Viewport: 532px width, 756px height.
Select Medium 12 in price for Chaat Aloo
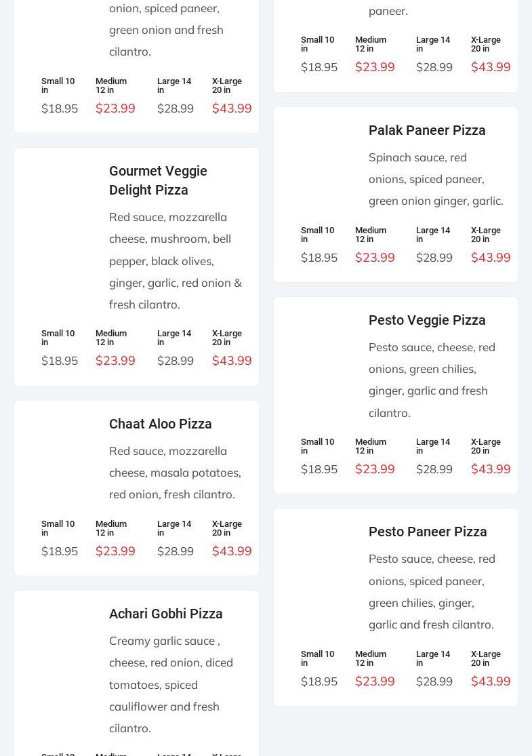click(115, 551)
